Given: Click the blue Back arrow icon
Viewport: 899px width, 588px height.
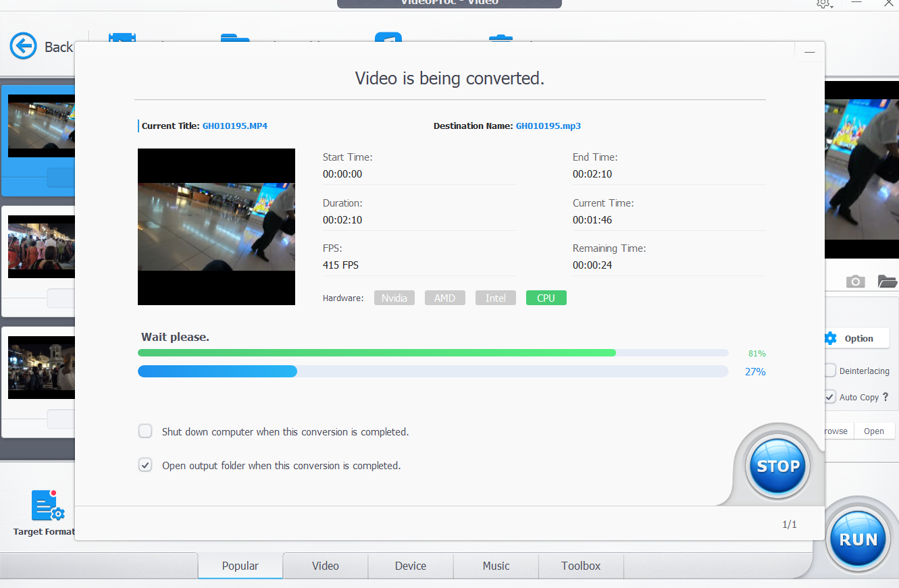Looking at the screenshot, I should coord(24,46).
